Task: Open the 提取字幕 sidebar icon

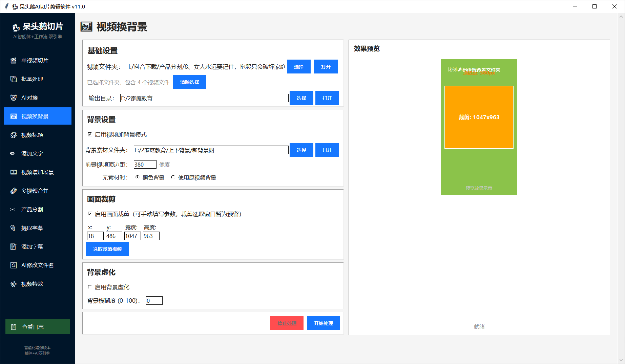Action: 14,228
